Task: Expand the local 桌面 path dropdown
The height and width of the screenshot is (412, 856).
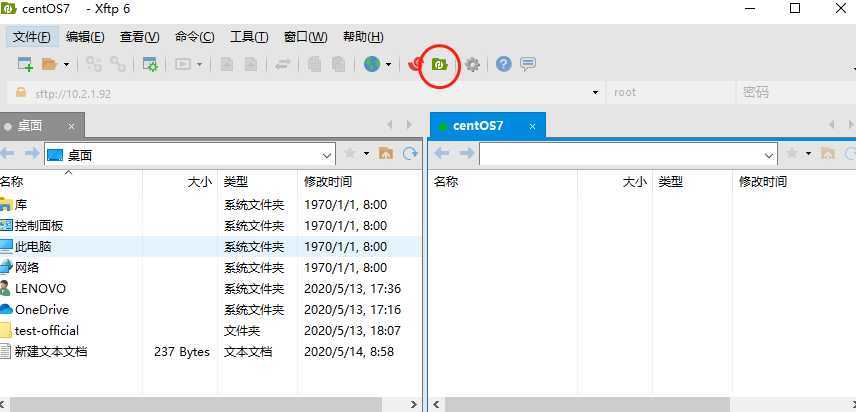Action: point(326,156)
